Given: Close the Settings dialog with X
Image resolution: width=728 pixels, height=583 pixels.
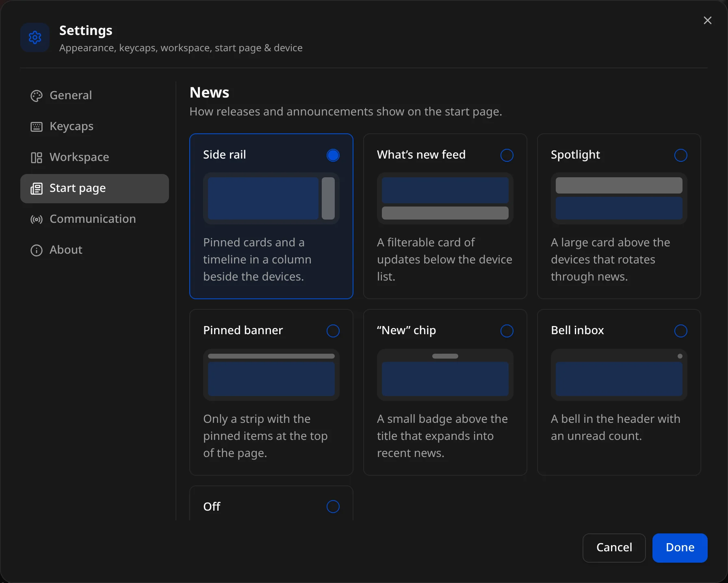Looking at the screenshot, I should click(x=707, y=20).
